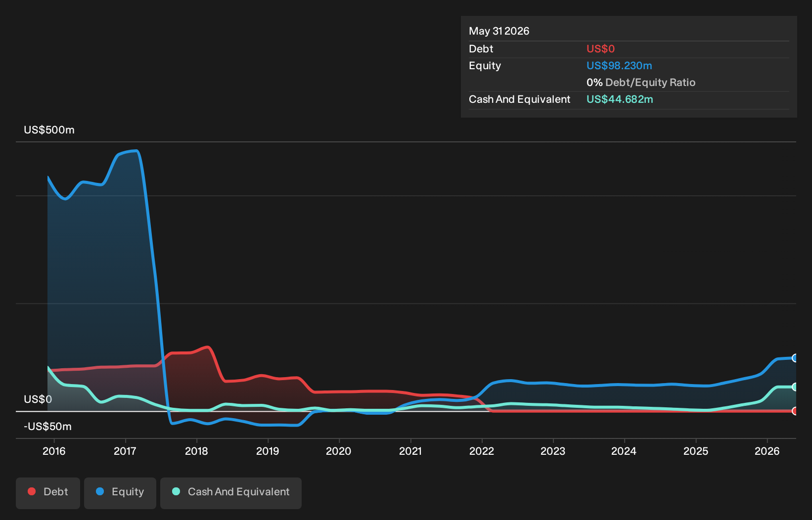
Task: Click the teal Cash And Equivalent legend dot
Action: 176,491
